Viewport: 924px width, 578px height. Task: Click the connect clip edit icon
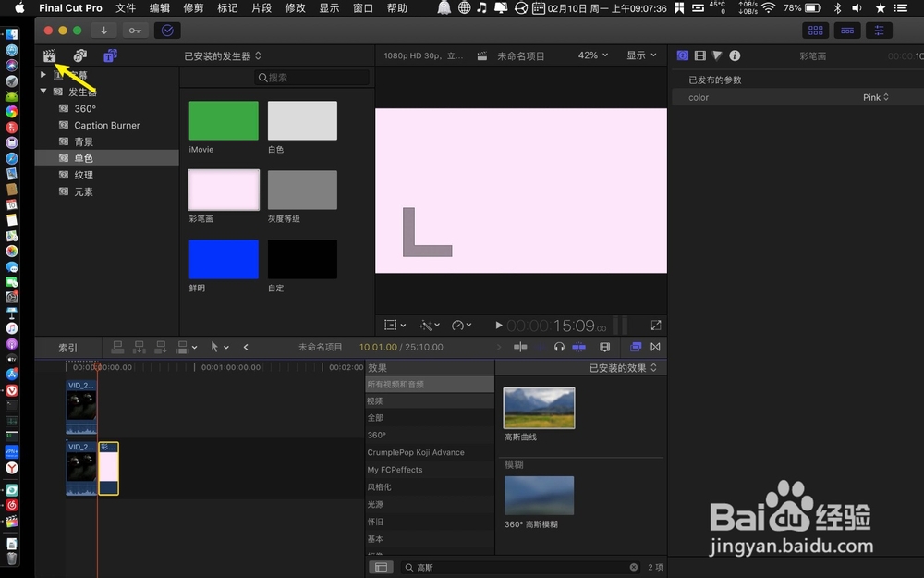(x=118, y=348)
